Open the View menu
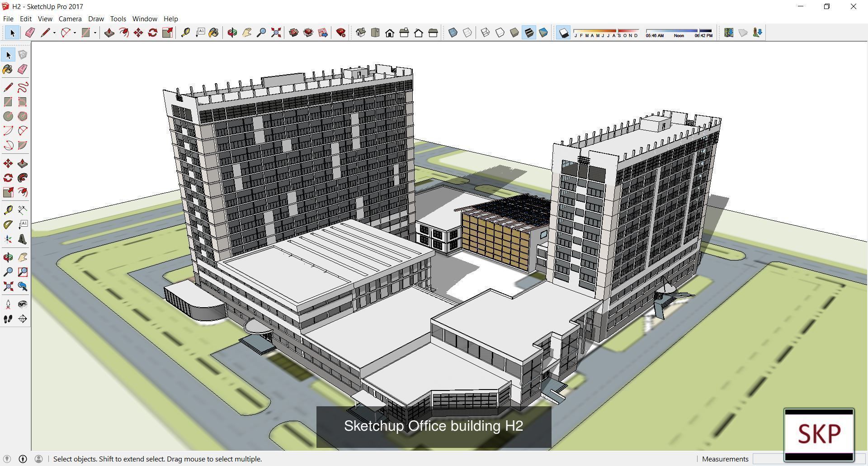 45,19
